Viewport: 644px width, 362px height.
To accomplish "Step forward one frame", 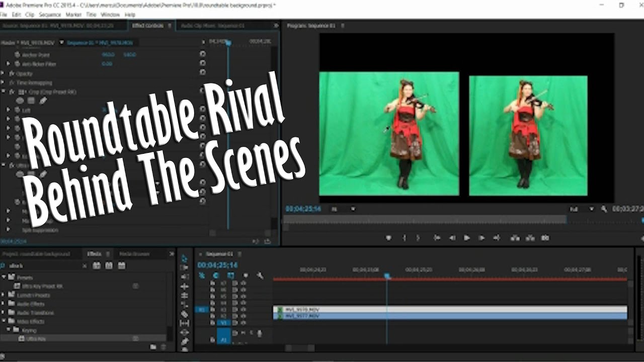I will click(x=481, y=238).
